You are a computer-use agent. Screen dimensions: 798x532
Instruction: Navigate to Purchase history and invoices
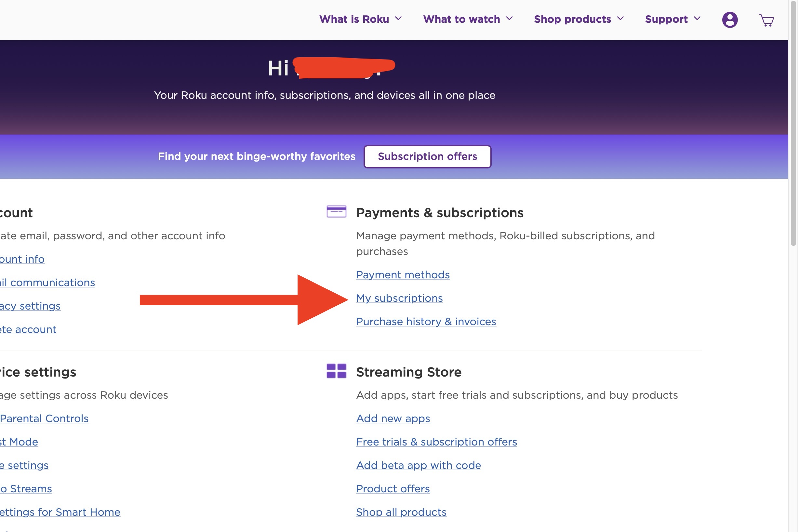tap(426, 321)
